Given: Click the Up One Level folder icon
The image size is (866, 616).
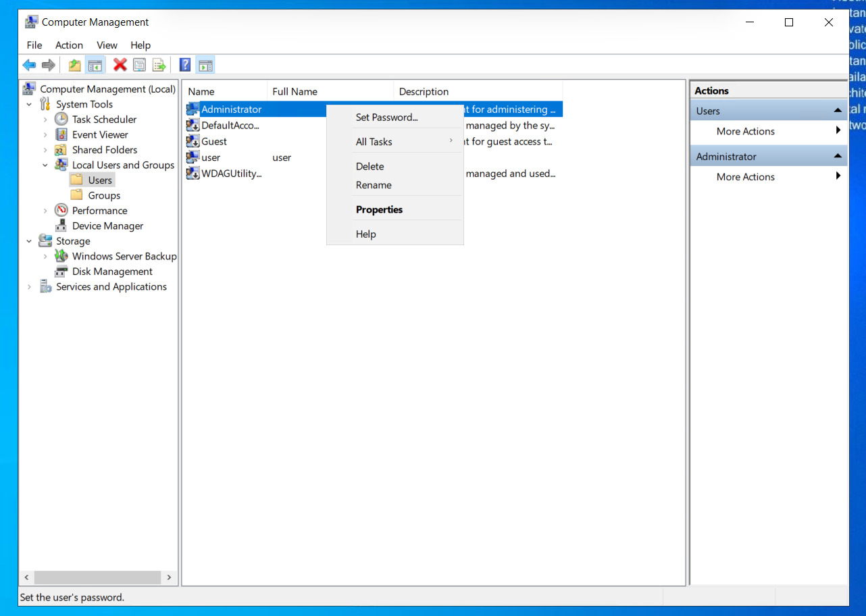Looking at the screenshot, I should click(x=74, y=65).
